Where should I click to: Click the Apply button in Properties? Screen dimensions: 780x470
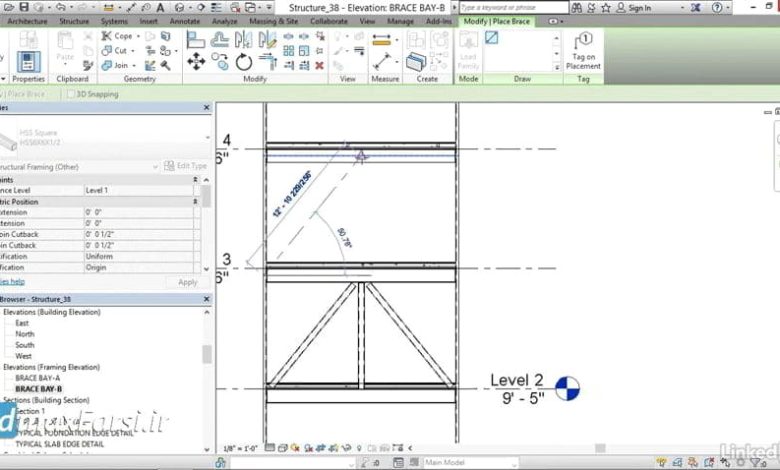coord(188,282)
